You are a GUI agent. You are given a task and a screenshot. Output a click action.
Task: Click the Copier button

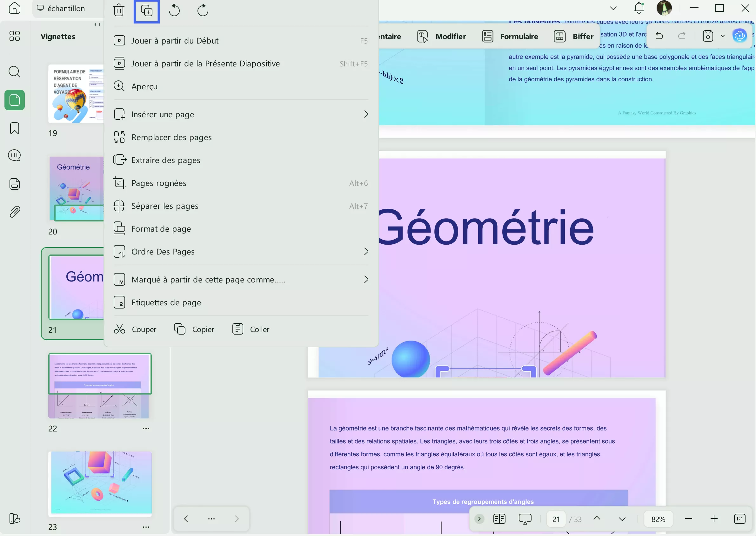click(194, 329)
